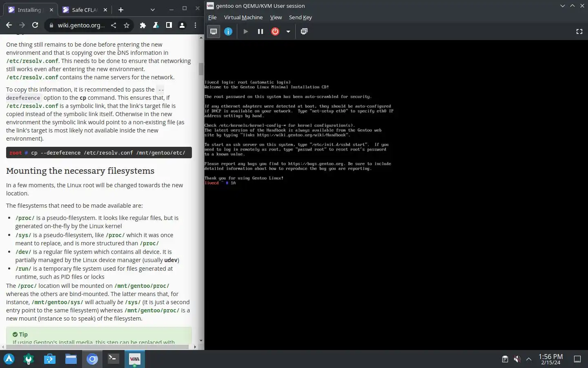Click the green Tip box heading
This screenshot has width=588, height=368.
[x=20, y=334]
